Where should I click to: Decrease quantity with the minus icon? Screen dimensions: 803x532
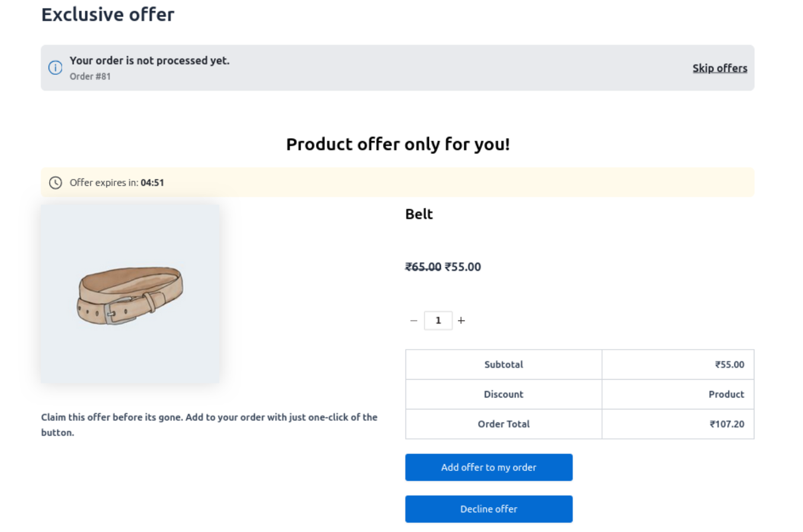(x=414, y=321)
